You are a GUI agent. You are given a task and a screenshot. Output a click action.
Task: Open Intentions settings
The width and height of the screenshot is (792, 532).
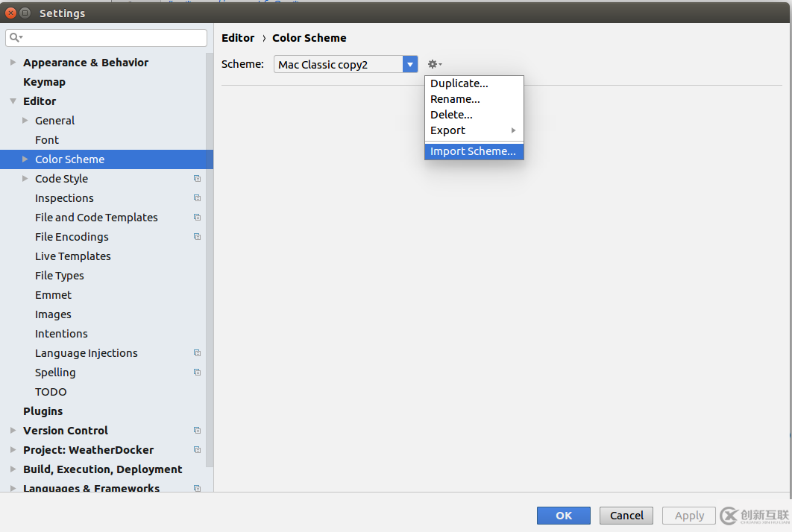coord(61,334)
